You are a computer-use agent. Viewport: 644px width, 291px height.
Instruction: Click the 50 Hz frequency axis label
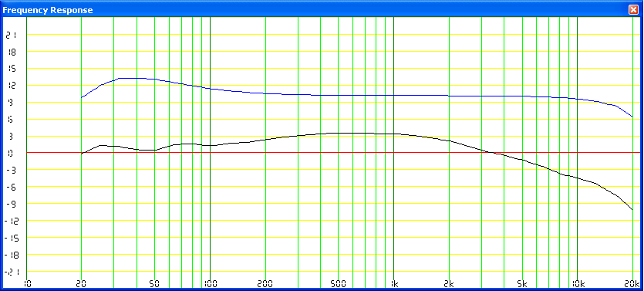(154, 283)
